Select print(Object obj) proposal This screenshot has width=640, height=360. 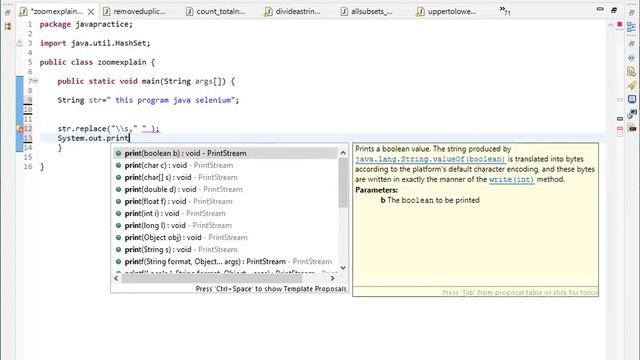coord(225,237)
